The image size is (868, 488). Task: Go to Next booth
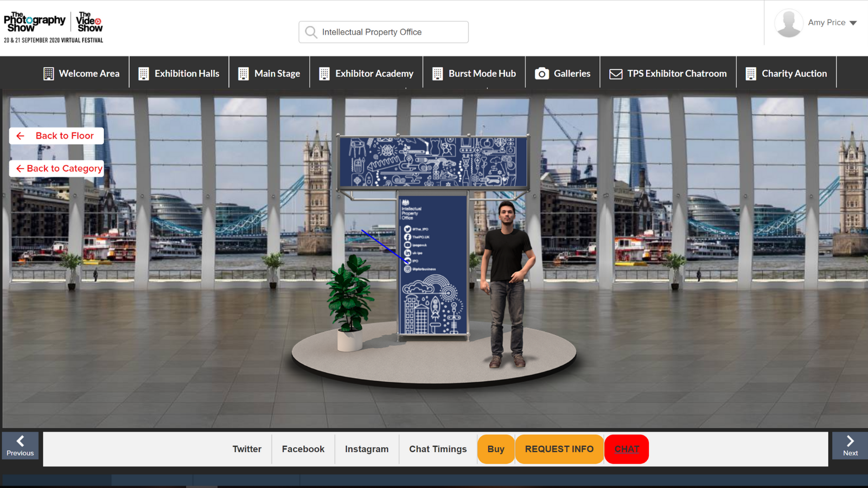850,446
